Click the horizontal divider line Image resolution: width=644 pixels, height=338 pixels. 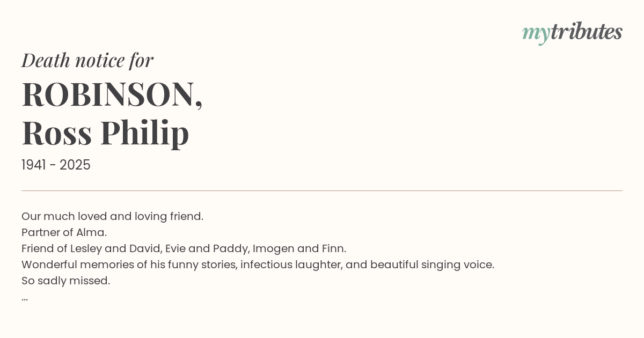(x=322, y=190)
